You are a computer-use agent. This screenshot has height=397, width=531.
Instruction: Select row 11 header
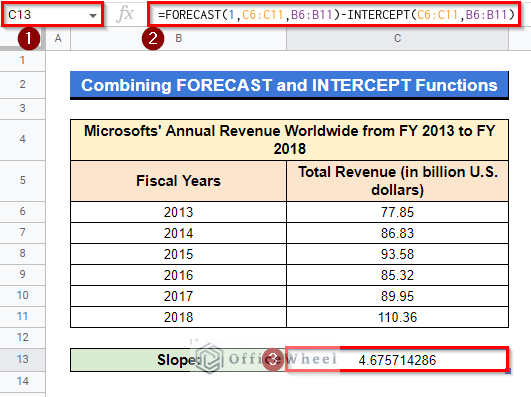22,316
